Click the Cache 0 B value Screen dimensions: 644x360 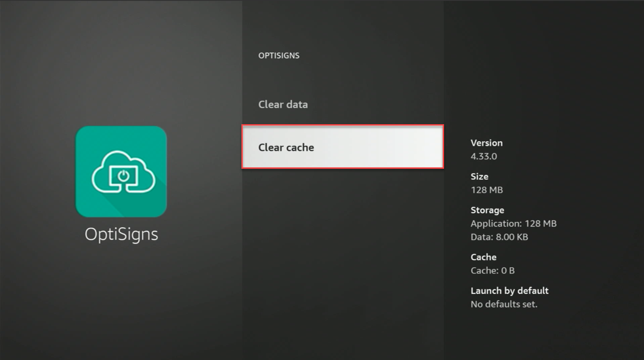click(493, 270)
